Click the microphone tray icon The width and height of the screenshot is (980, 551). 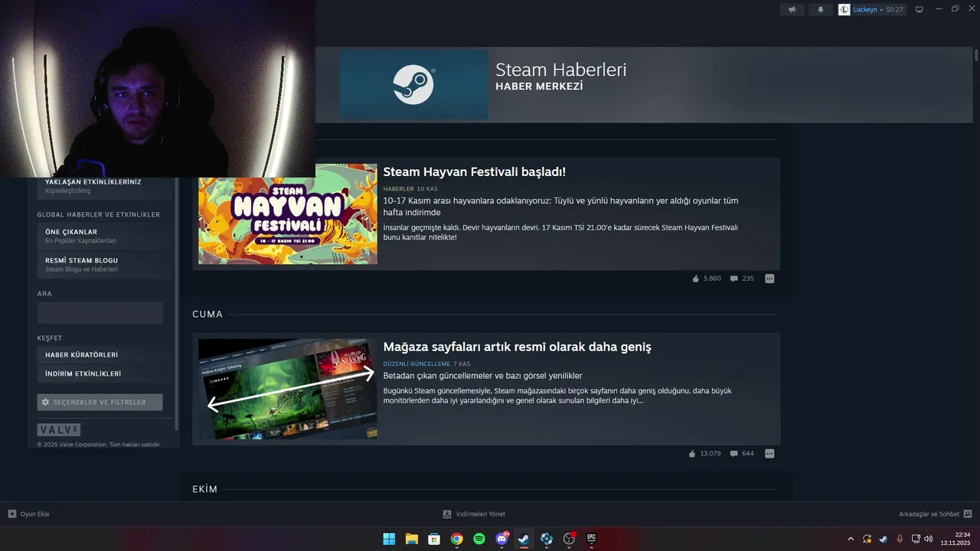(x=900, y=539)
